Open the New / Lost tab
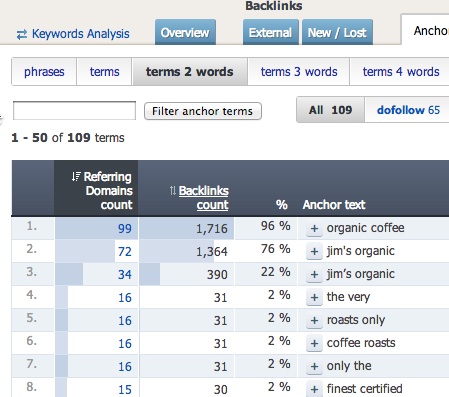This screenshot has width=449, height=397. click(337, 32)
